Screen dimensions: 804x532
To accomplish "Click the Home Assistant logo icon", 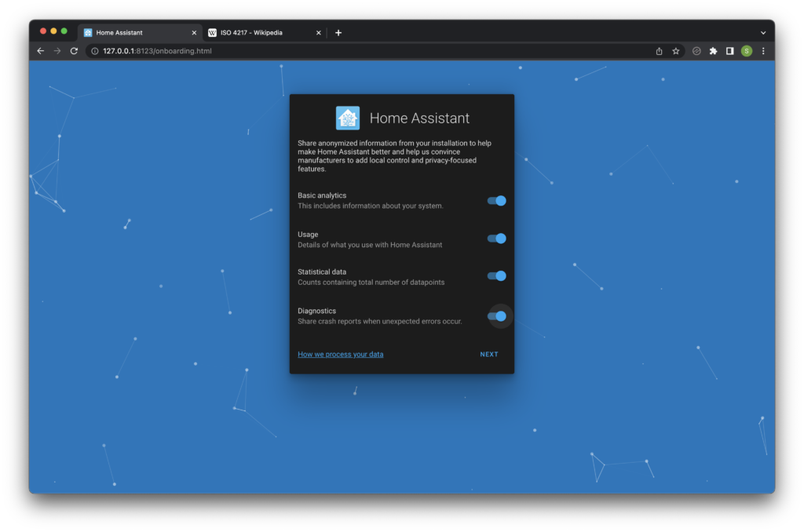I will pos(348,118).
